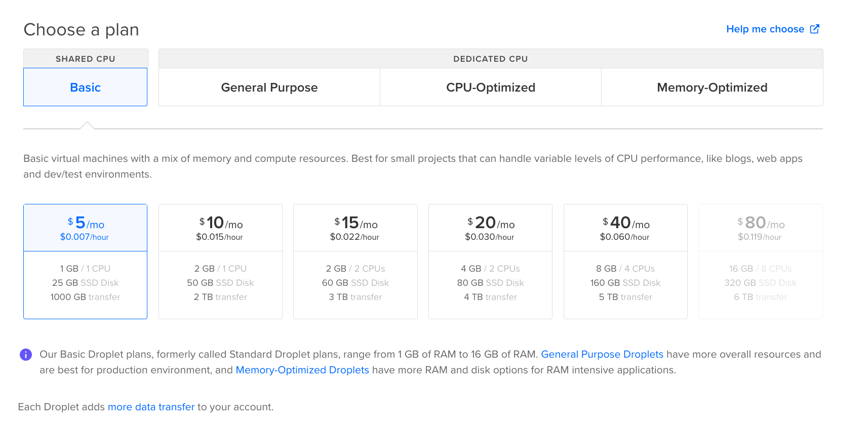The height and width of the screenshot is (429, 868).
Task: Switch to the Basic plan tab
Action: point(85,87)
